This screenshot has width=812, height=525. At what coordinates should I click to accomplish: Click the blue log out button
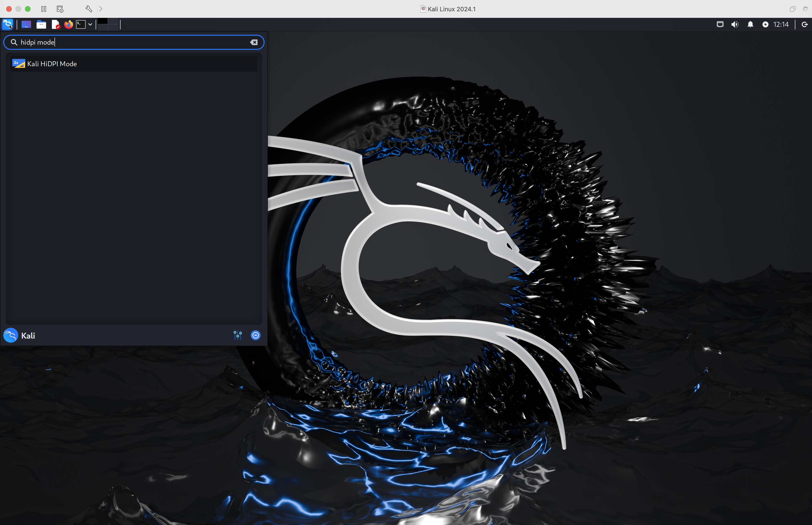click(x=255, y=336)
